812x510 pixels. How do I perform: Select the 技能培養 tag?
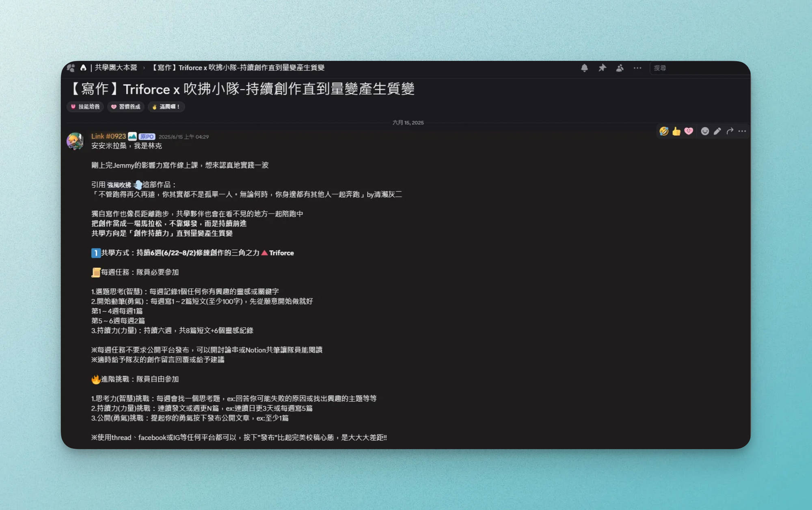pyautogui.click(x=85, y=107)
